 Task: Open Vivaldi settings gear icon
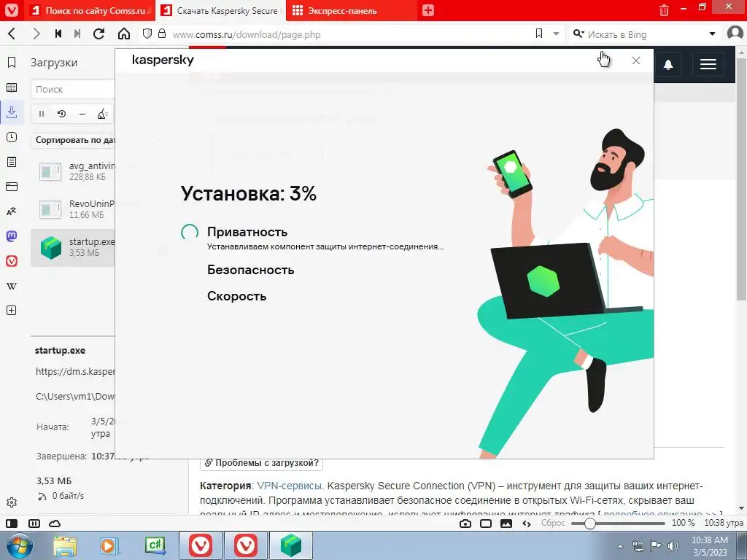click(x=12, y=502)
